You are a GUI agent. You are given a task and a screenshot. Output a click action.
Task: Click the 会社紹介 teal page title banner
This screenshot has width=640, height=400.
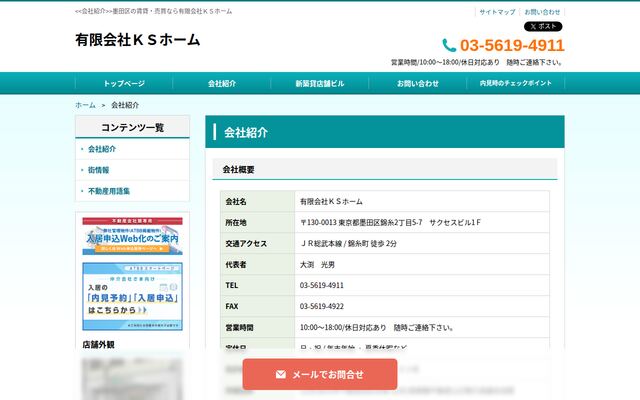pos(385,132)
